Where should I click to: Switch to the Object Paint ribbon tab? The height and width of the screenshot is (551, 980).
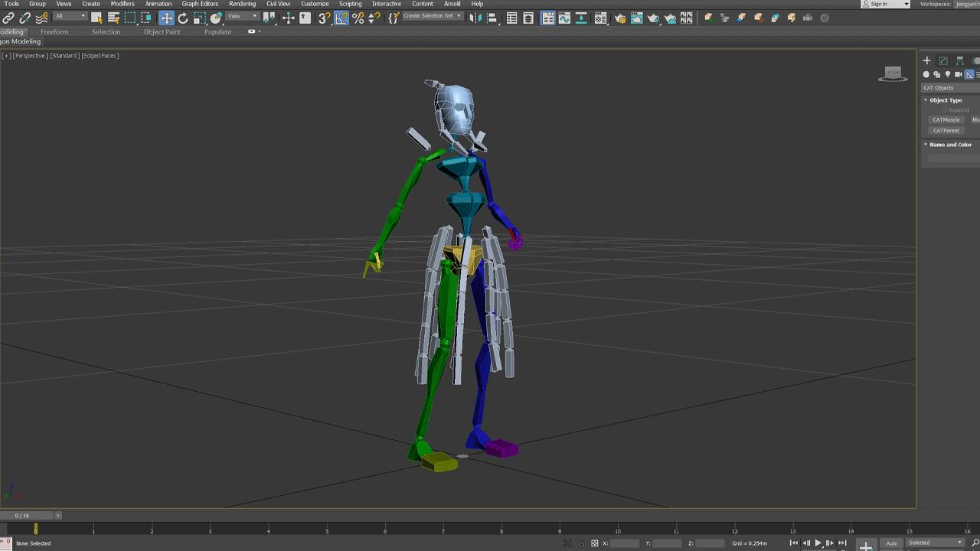coord(162,31)
